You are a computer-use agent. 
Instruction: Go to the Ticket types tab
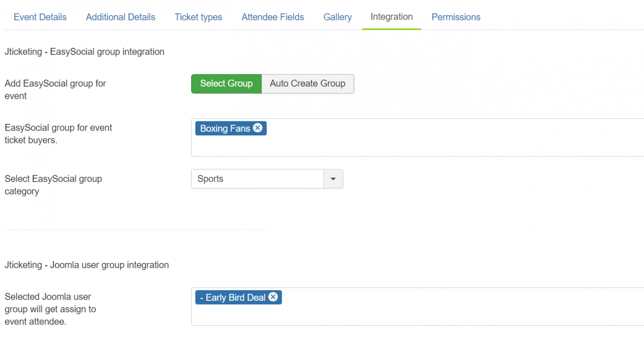198,17
